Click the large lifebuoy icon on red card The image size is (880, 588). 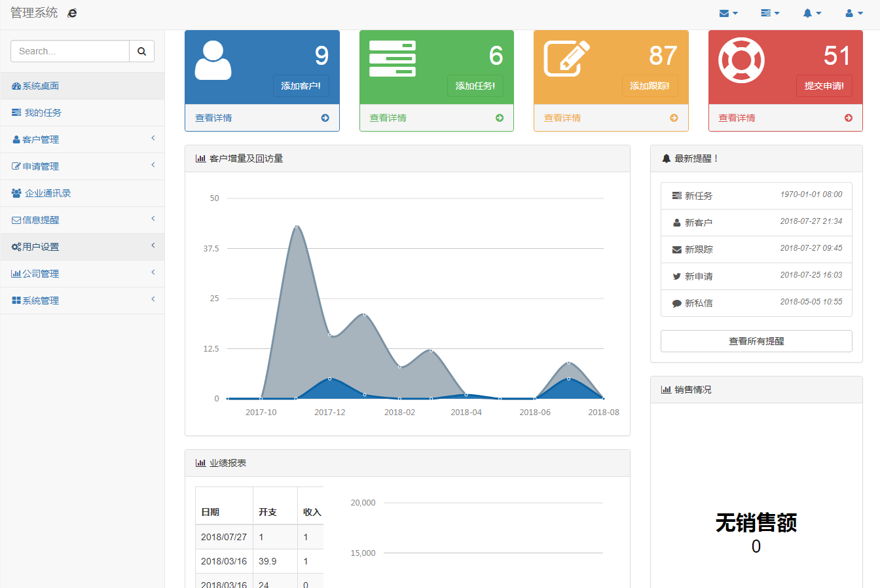coord(741,60)
